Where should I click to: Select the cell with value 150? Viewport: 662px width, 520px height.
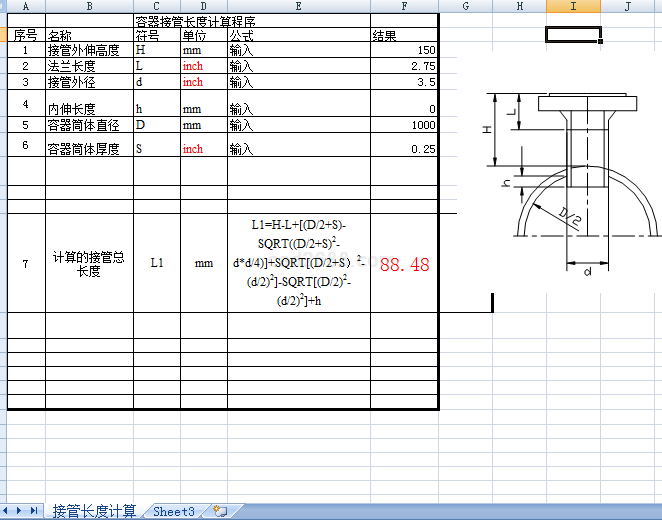(404, 50)
